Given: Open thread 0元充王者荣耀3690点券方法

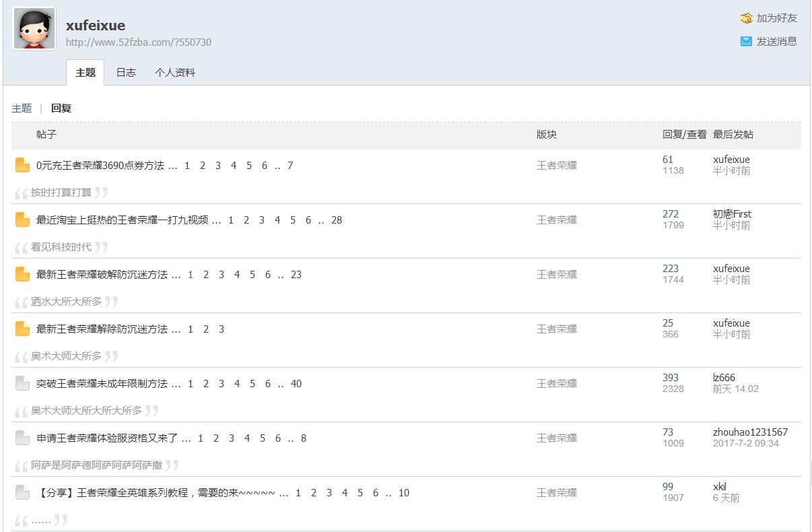Looking at the screenshot, I should pyautogui.click(x=100, y=166).
